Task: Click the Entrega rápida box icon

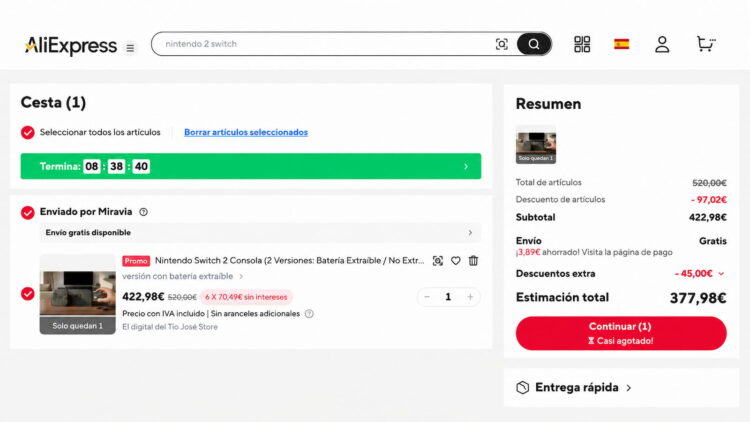Action: (523, 388)
